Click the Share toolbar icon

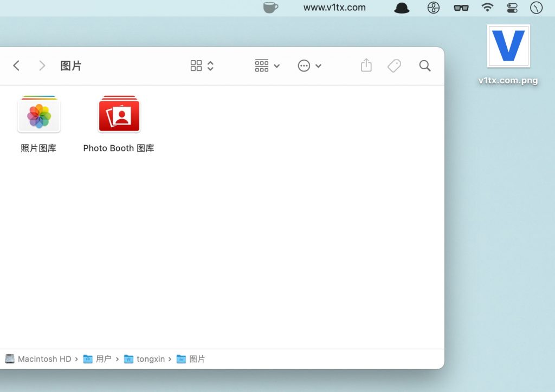click(x=366, y=66)
